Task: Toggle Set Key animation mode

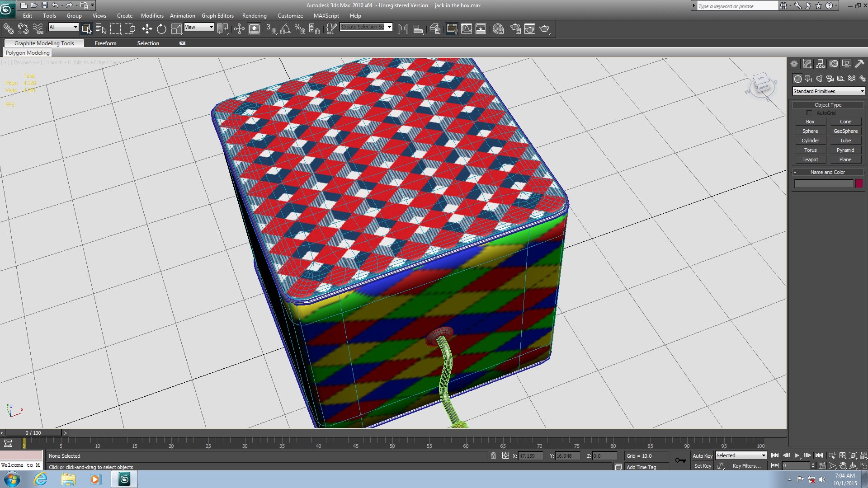Action: tap(702, 466)
